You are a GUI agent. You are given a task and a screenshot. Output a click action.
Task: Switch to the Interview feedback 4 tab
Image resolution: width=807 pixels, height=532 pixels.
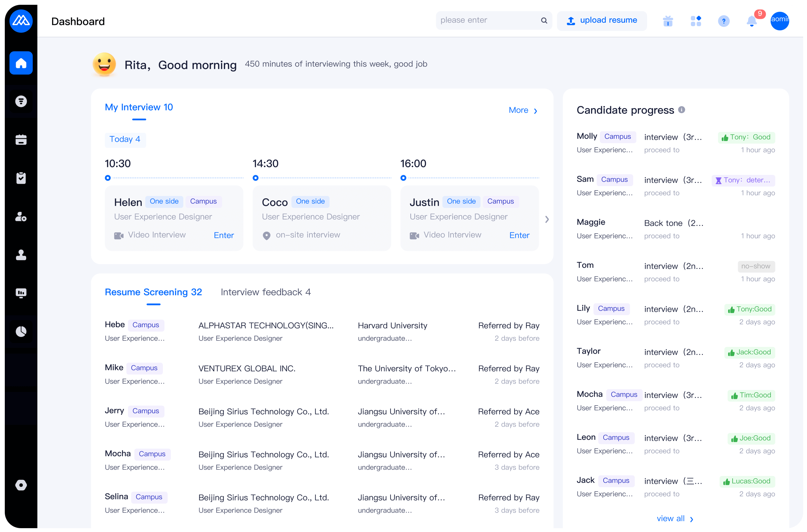point(266,292)
